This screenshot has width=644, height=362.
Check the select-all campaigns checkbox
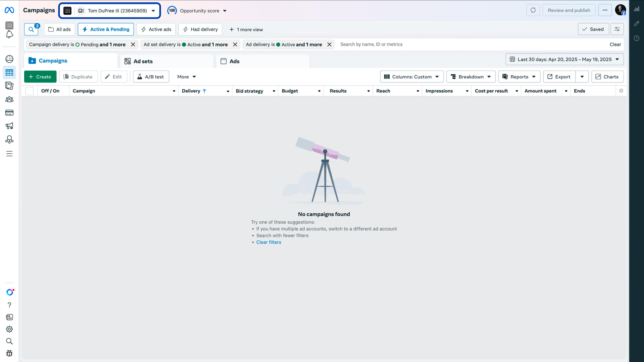pyautogui.click(x=29, y=91)
